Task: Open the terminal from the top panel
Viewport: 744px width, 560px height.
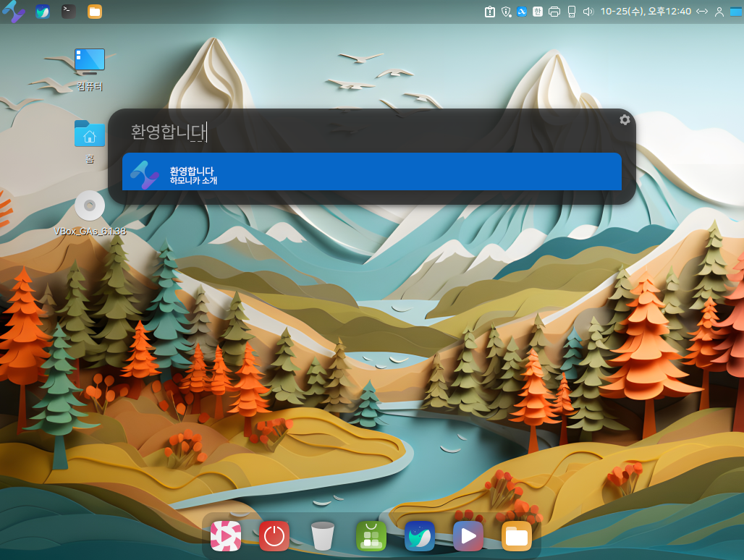Action: 68,11
